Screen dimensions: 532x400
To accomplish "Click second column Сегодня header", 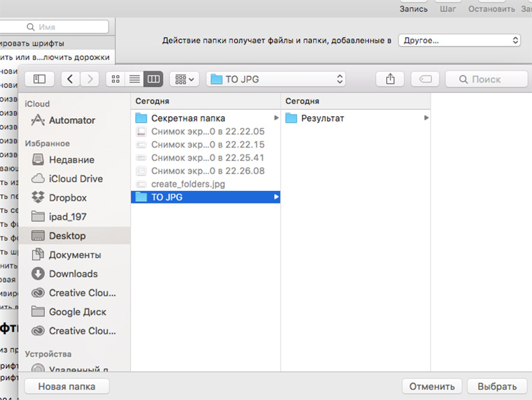I will [356, 101].
